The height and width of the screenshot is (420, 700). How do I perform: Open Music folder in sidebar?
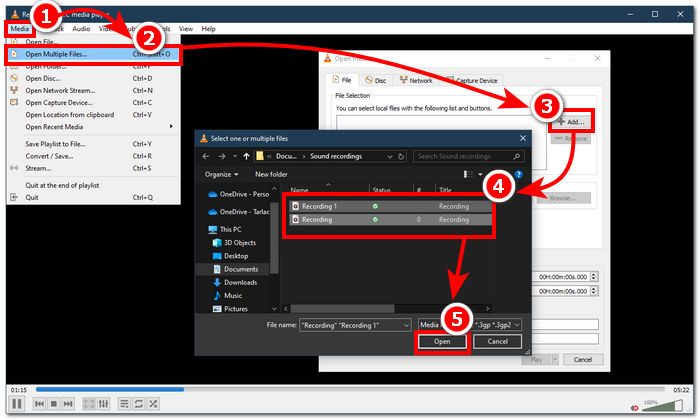(228, 295)
